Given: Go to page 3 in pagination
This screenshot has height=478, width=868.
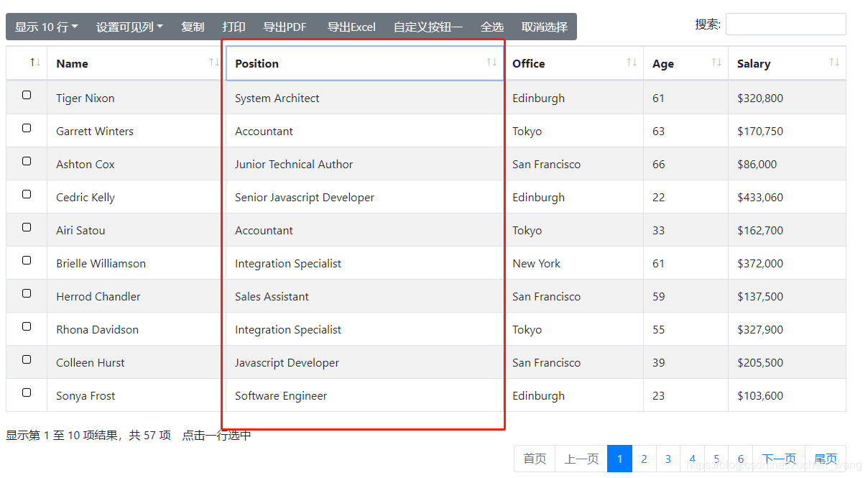Looking at the screenshot, I should tap(668, 459).
